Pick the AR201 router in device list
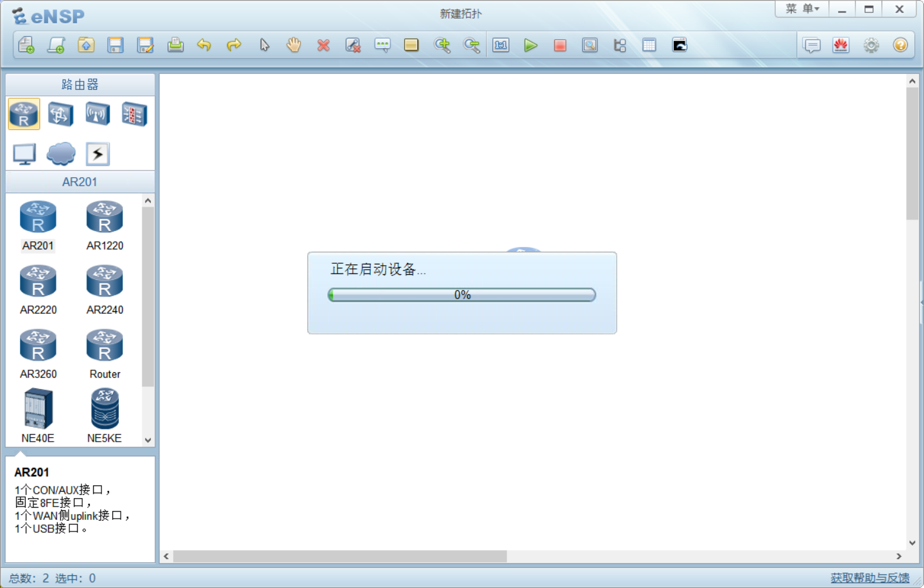The height and width of the screenshot is (588, 924). (38, 225)
